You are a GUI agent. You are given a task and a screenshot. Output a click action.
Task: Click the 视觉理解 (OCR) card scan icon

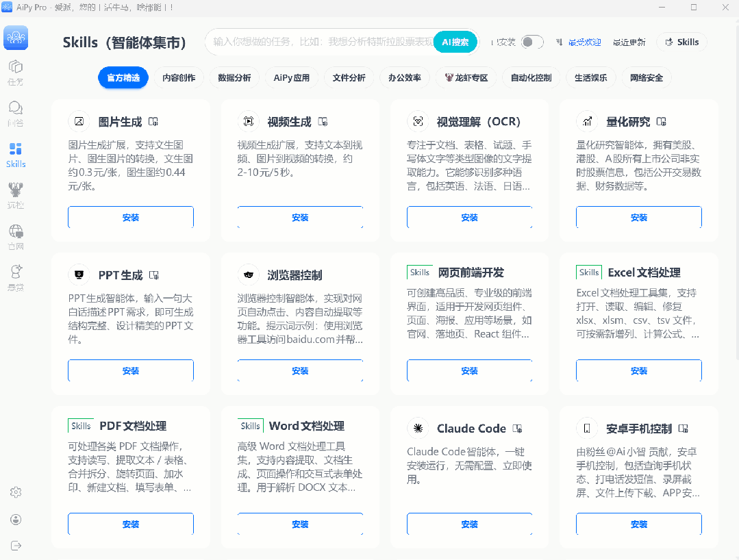418,121
